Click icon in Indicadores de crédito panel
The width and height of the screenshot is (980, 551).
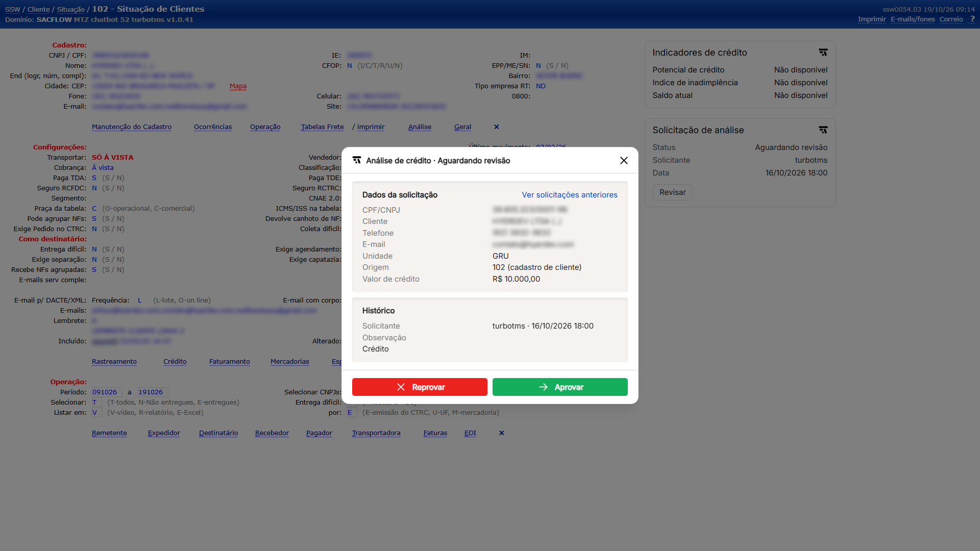[x=823, y=53]
